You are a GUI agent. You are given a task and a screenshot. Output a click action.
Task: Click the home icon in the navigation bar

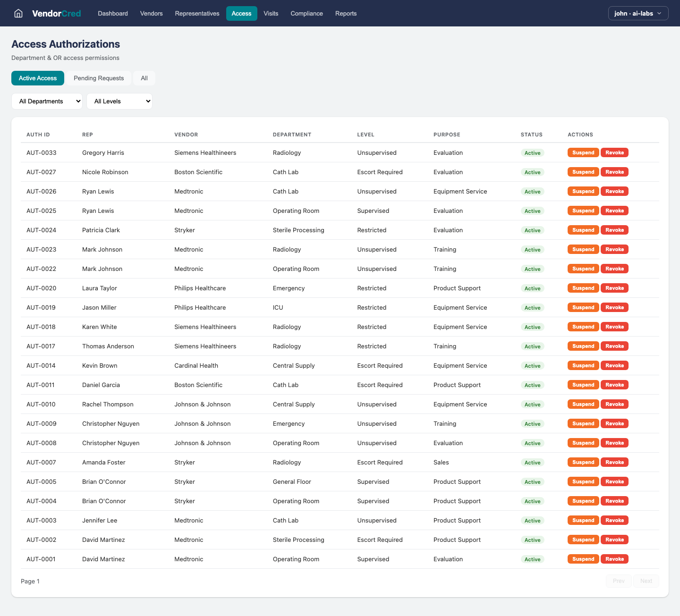point(18,13)
